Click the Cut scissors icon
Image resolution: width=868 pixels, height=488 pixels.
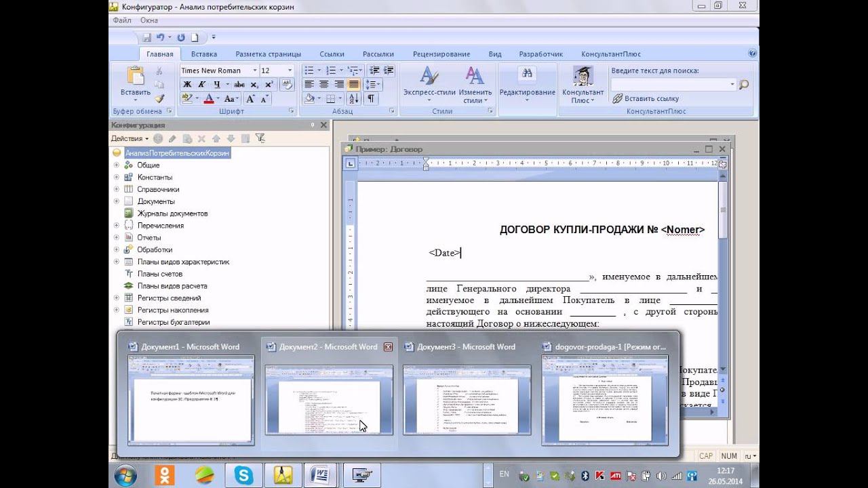pyautogui.click(x=159, y=70)
